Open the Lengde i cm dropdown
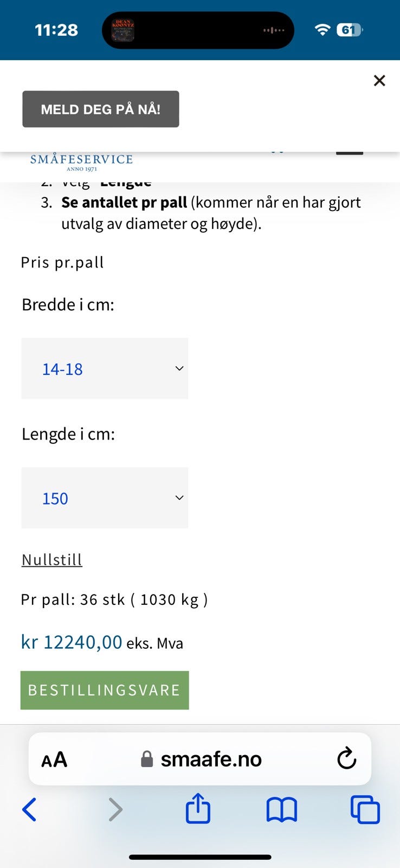 point(104,497)
